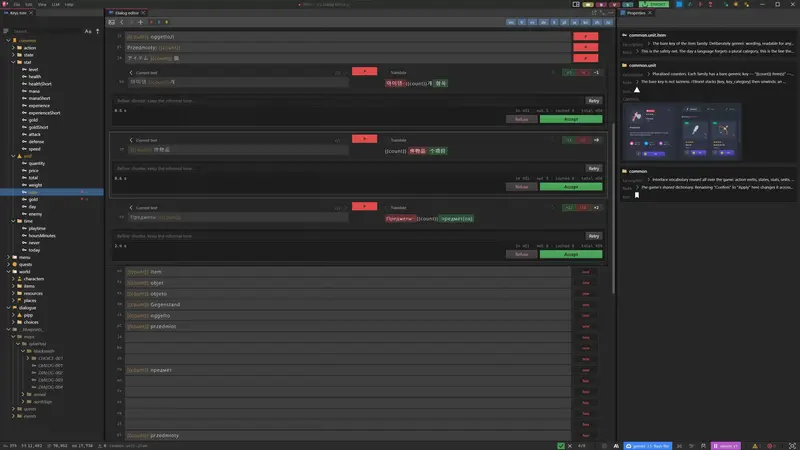Add new entry with plus icon
This screenshot has height=450, width=800.
coord(140,22)
